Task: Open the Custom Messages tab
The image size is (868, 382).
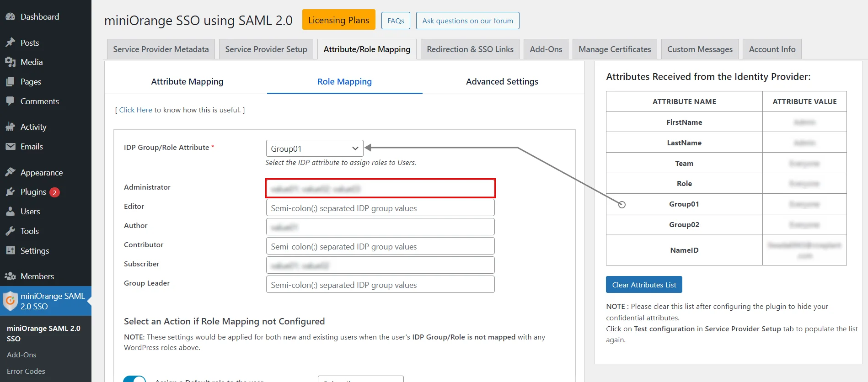Action: 700,49
